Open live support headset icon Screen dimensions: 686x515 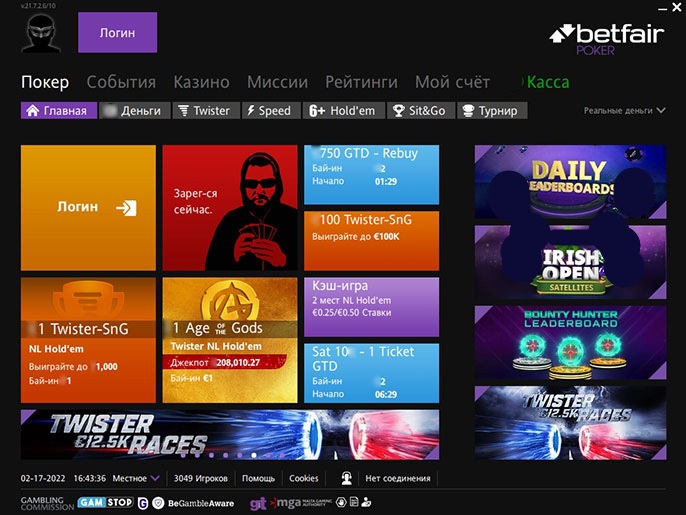(x=346, y=478)
